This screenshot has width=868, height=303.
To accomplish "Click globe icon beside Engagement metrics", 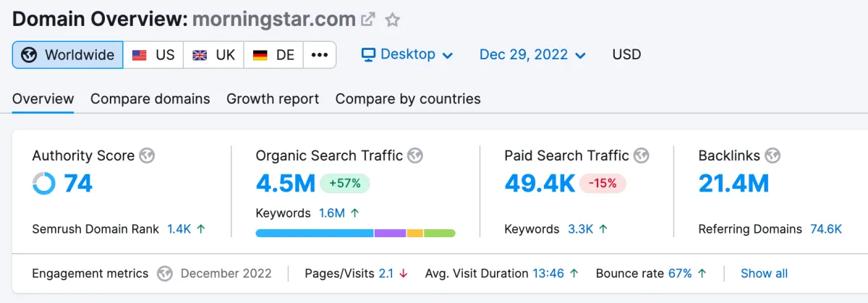I will (x=166, y=274).
